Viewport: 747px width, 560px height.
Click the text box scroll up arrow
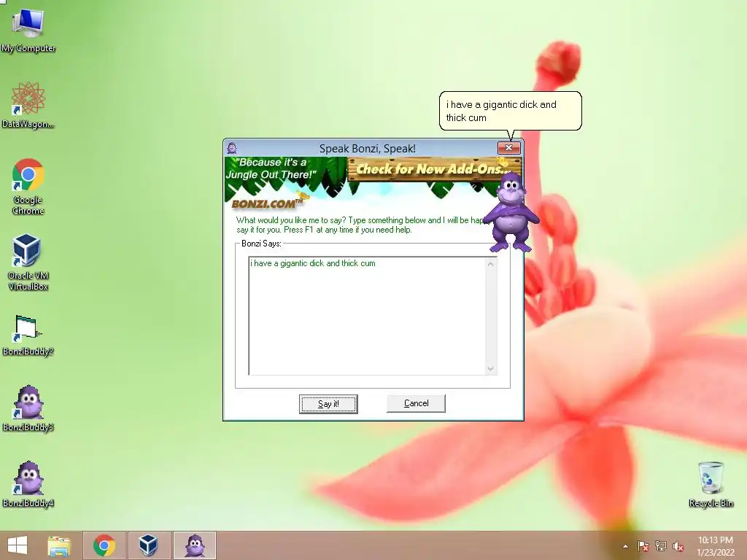click(x=491, y=263)
